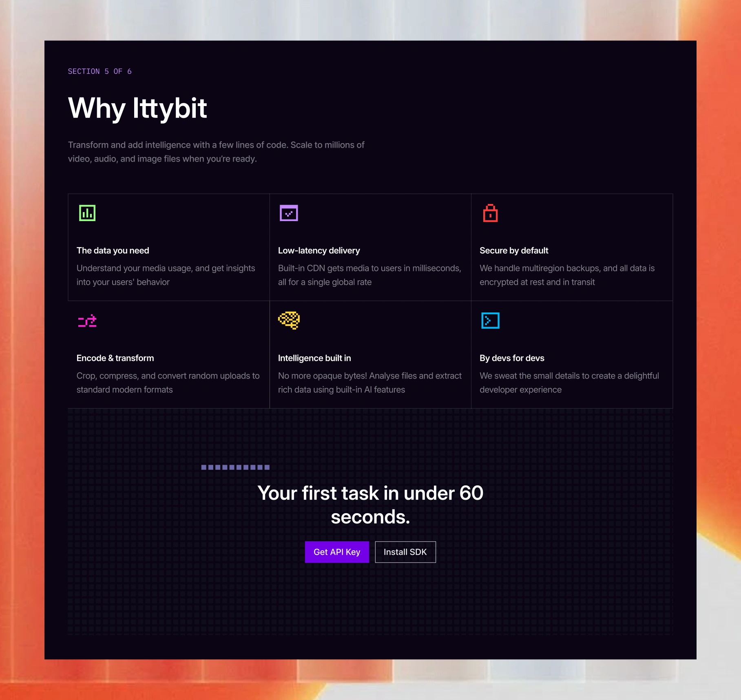Select the 'Encode & transform' heading
This screenshot has height=700, width=741.
click(115, 358)
